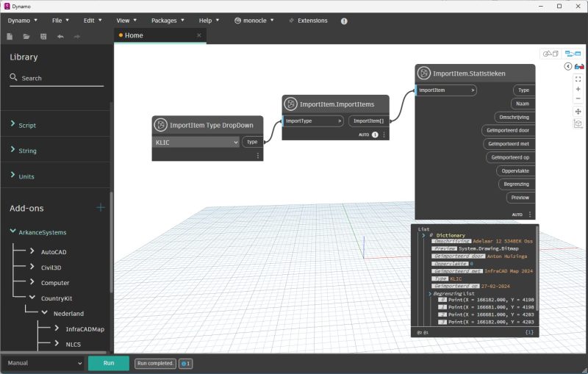This screenshot has width=588, height=374.
Task: Click the ImportItem Type DropDown node icon
Action: click(160, 125)
